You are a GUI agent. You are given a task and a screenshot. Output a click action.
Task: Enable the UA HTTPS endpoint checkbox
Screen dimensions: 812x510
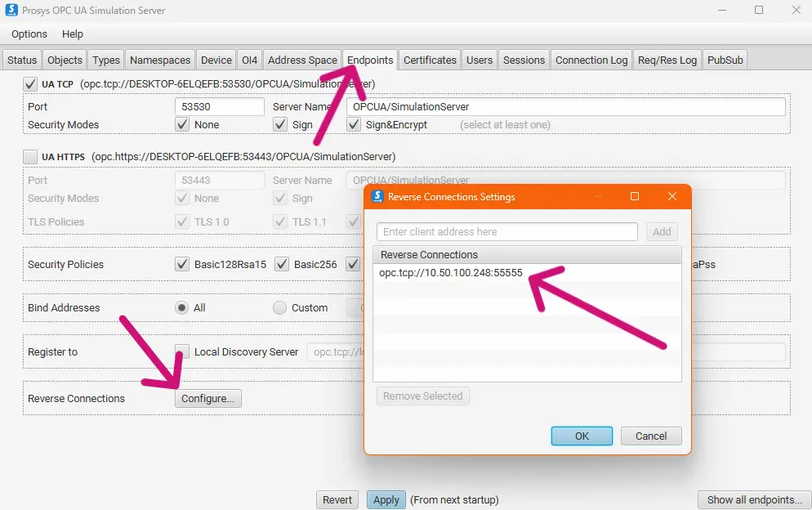coord(30,157)
